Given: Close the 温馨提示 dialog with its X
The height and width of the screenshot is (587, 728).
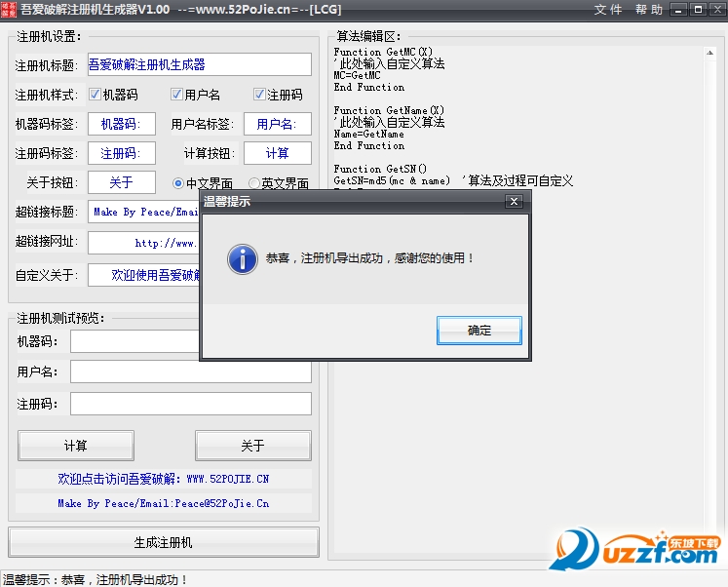Looking at the screenshot, I should (x=514, y=201).
